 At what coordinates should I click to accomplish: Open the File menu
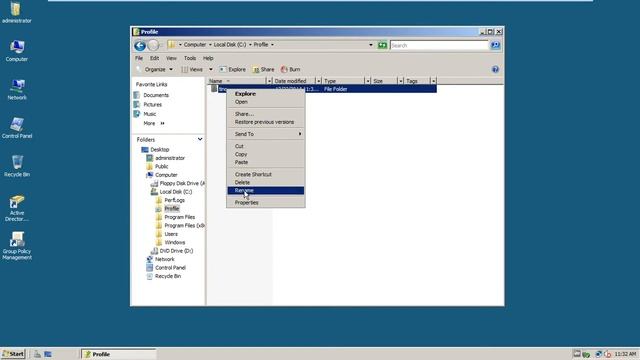pos(139,58)
